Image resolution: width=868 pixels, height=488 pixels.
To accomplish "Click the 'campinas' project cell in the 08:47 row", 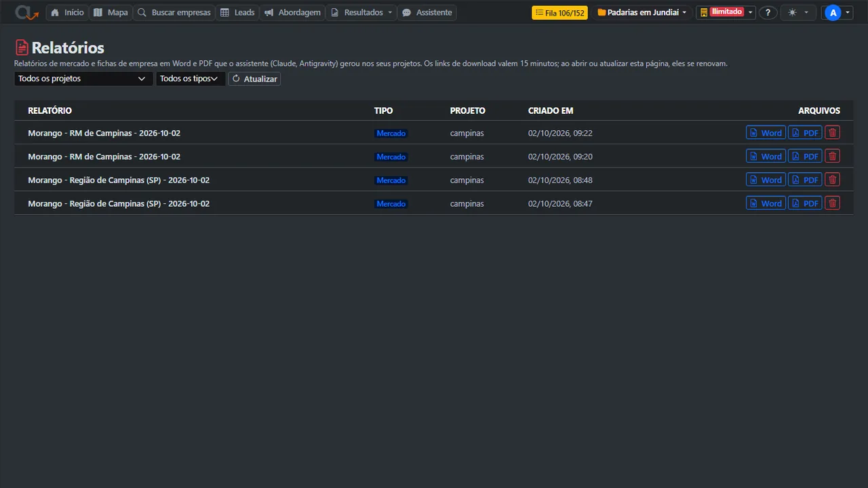I will (x=467, y=203).
